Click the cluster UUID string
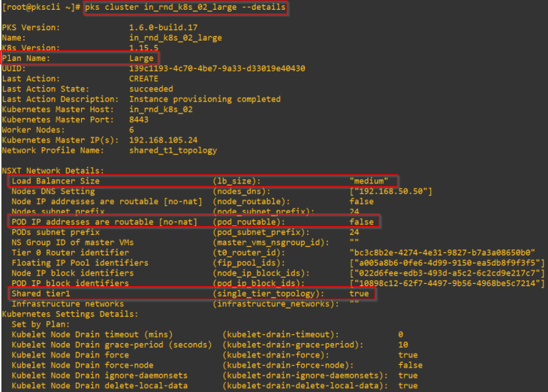Screen dimensions: 548x392 [x=216, y=68]
